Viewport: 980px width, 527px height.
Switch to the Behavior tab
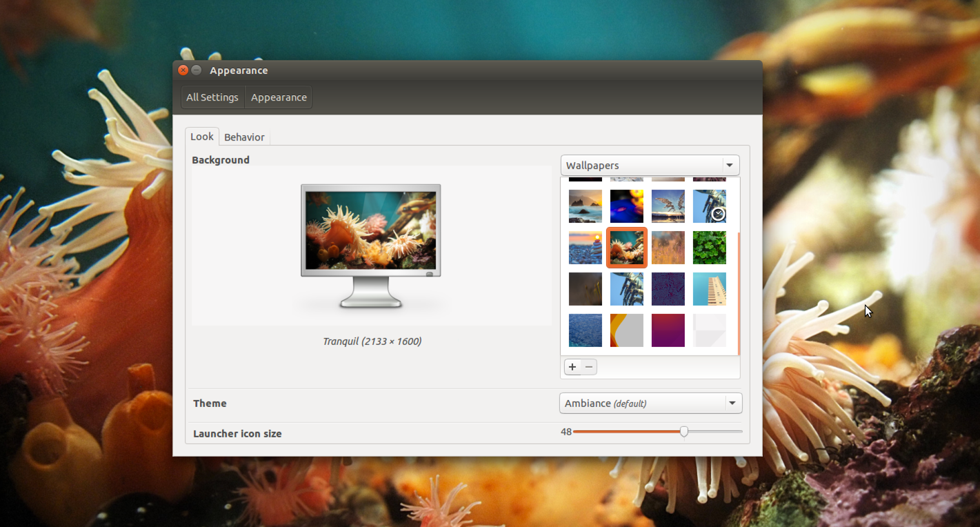pyautogui.click(x=244, y=137)
